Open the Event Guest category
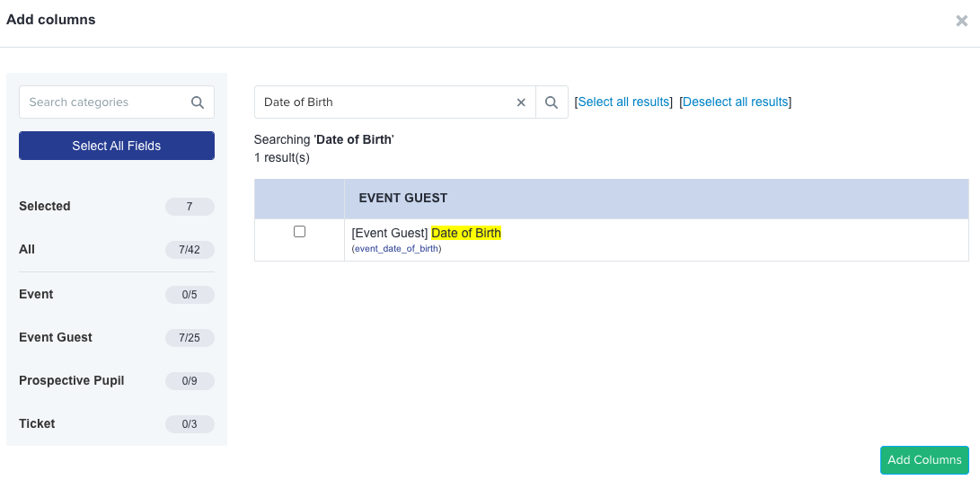This screenshot has height=480, width=980. pos(117,337)
